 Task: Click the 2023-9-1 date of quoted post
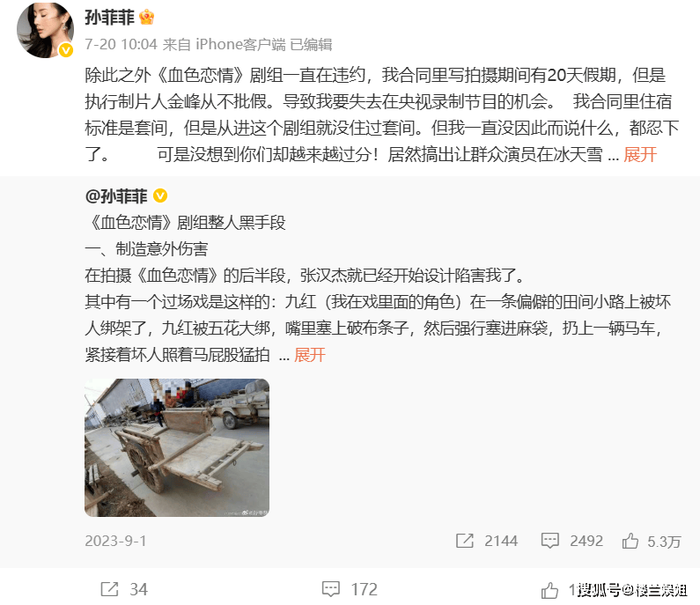[x=115, y=541]
